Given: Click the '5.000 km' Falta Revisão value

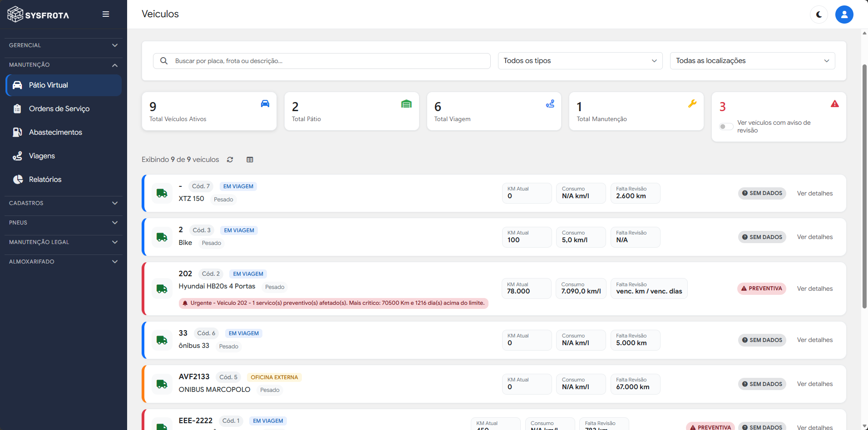Looking at the screenshot, I should [631, 343].
